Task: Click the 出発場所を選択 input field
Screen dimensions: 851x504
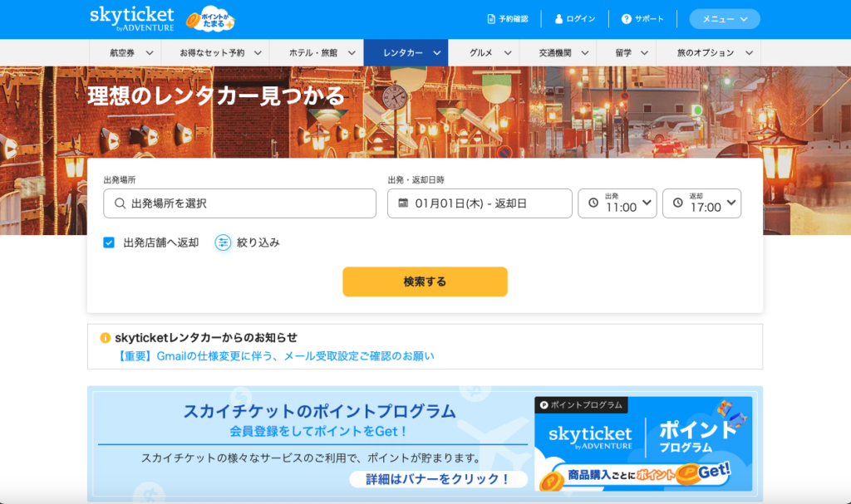Action: click(239, 203)
